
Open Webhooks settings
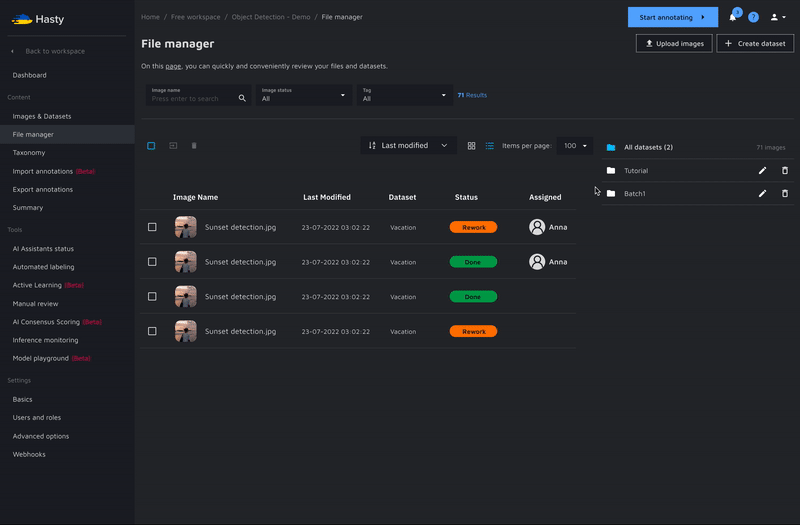point(29,454)
